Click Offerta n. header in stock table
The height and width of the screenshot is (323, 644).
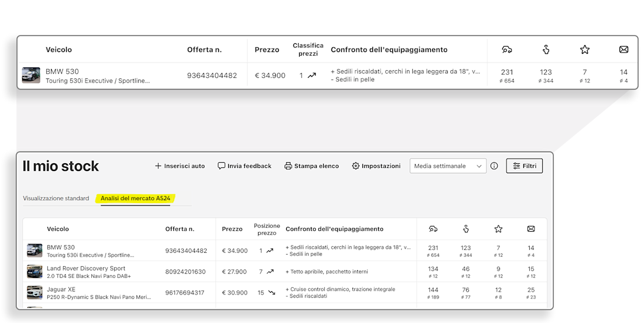tap(180, 229)
